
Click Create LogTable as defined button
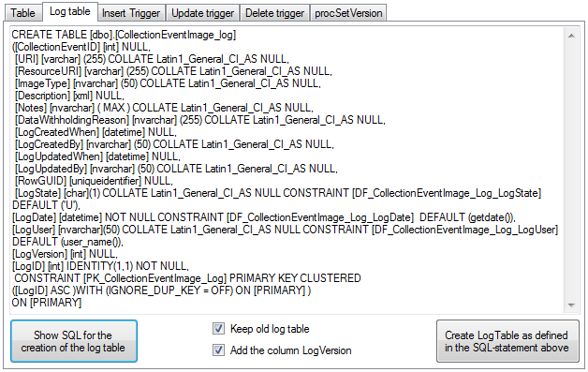[507, 341]
